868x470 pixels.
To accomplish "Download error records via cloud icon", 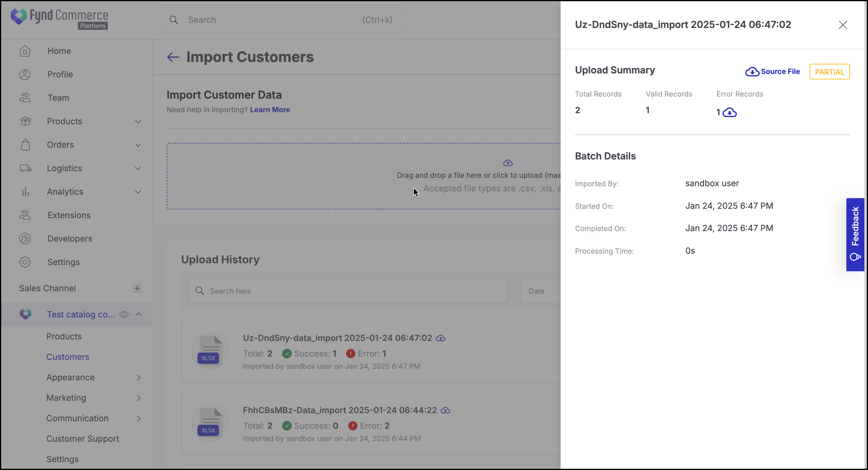I will click(x=730, y=112).
